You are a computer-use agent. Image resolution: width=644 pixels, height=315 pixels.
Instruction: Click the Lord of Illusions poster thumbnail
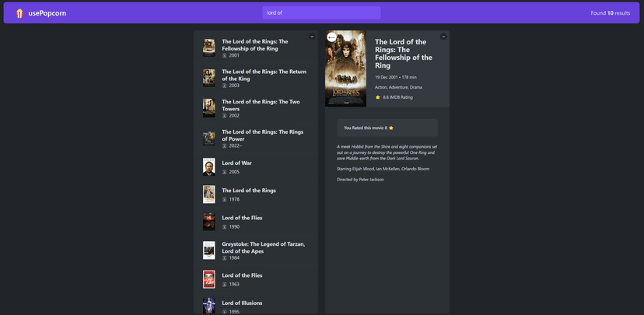click(x=208, y=306)
